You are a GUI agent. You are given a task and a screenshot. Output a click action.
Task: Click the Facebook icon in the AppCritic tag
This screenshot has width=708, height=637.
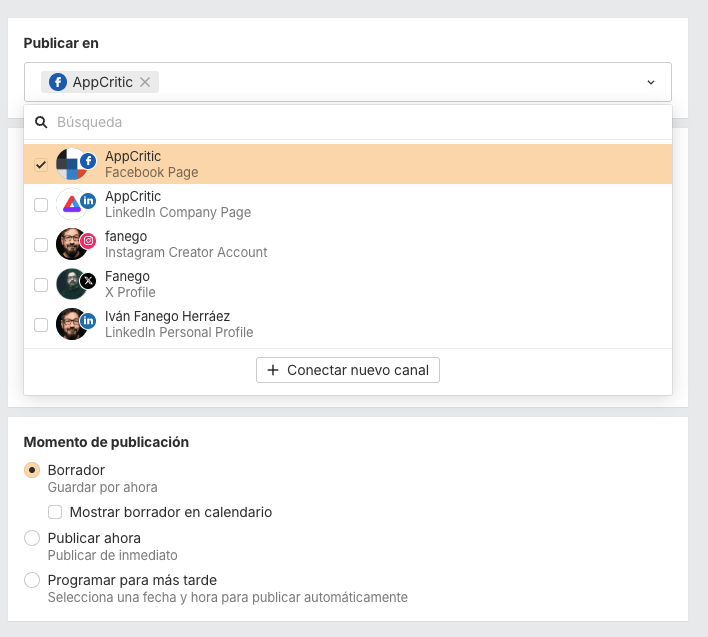58,82
